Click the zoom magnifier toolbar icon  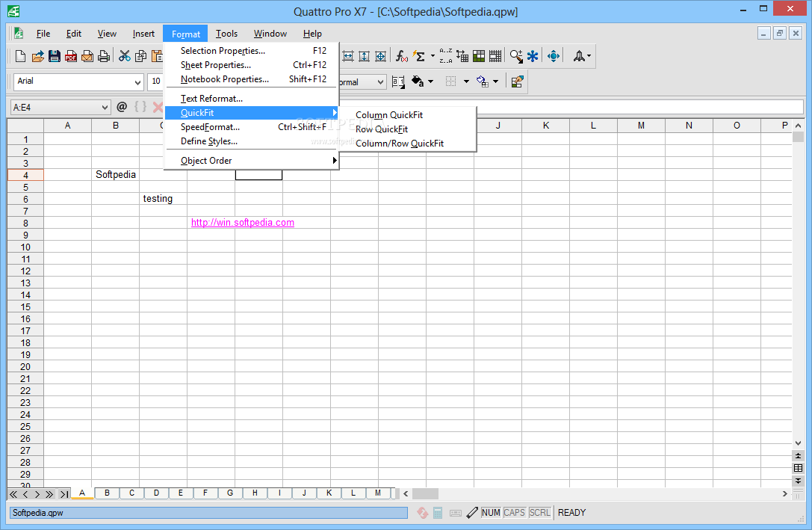[x=515, y=56]
